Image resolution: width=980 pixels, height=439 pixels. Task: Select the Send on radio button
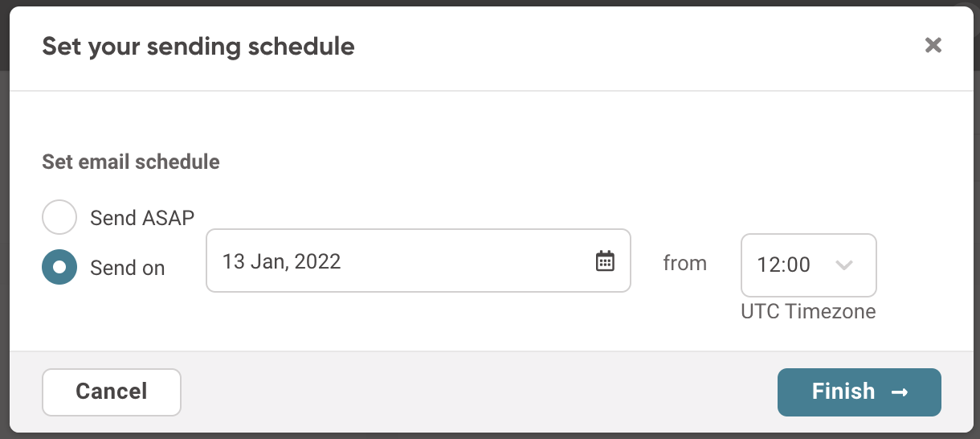59,267
